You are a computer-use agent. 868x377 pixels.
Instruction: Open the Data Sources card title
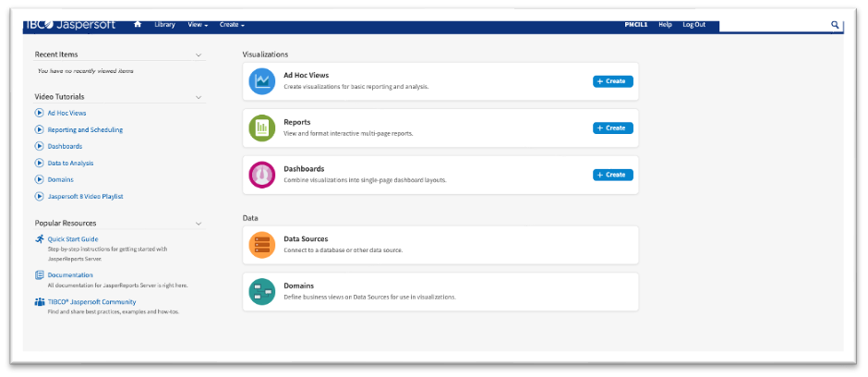pos(307,239)
